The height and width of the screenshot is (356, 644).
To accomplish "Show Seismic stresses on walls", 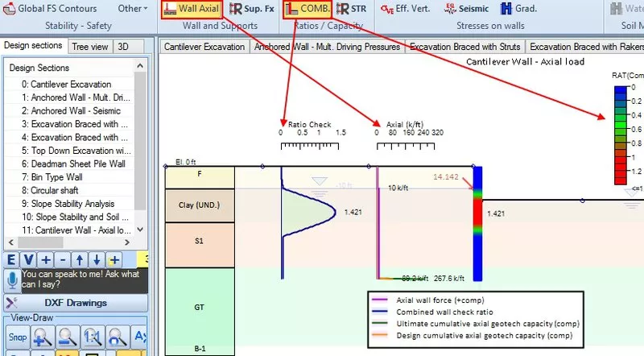I will coord(467,9).
